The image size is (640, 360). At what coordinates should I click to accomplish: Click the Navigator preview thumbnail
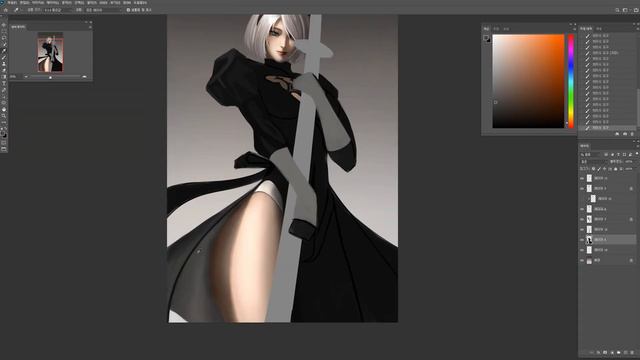[50, 52]
